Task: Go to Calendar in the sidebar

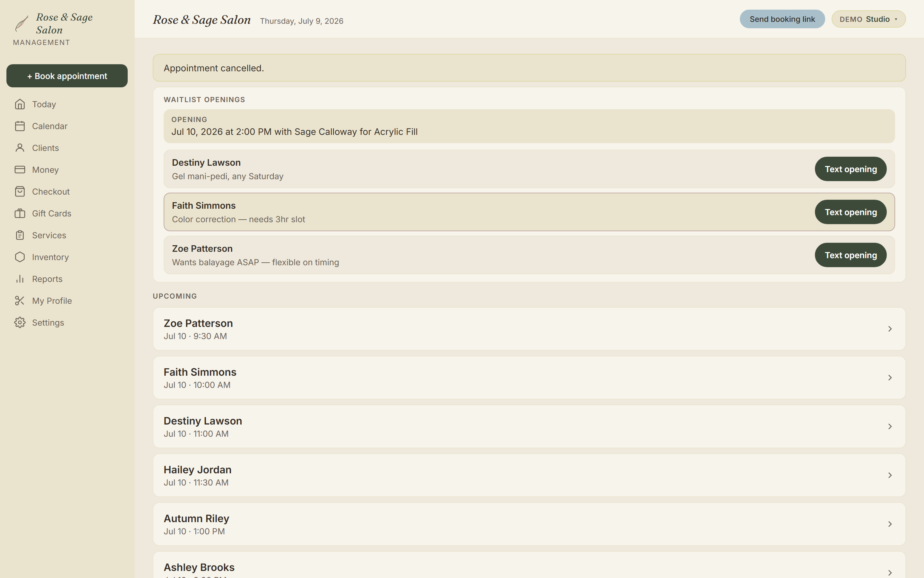Action: pyautogui.click(x=67, y=126)
